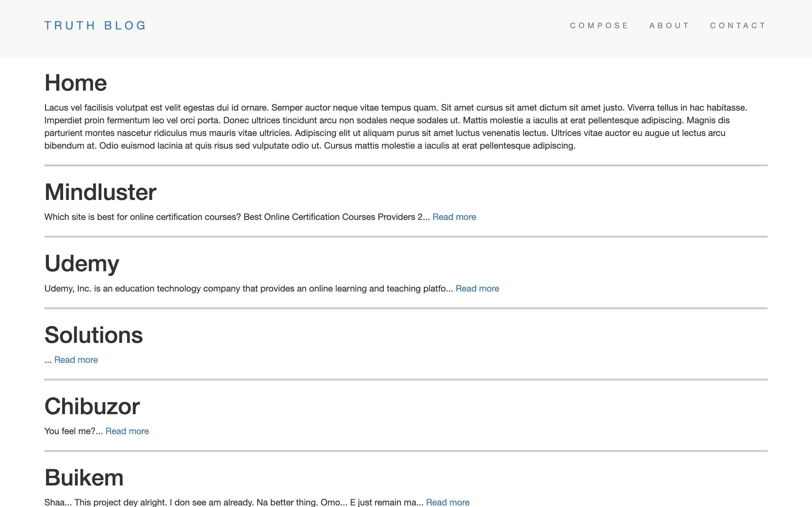Open Read more for Buikem post
Image resolution: width=812 pixels, height=507 pixels.
point(448,502)
